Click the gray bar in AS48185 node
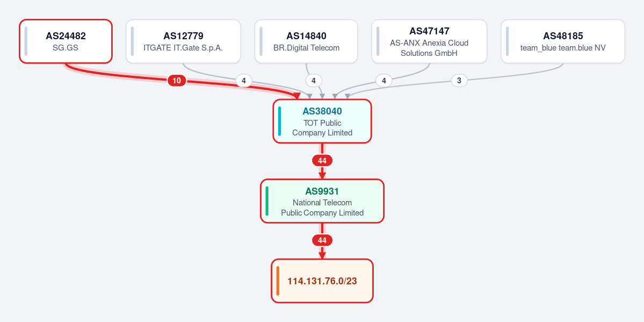Viewport: 644px width, 322px height. click(508, 41)
